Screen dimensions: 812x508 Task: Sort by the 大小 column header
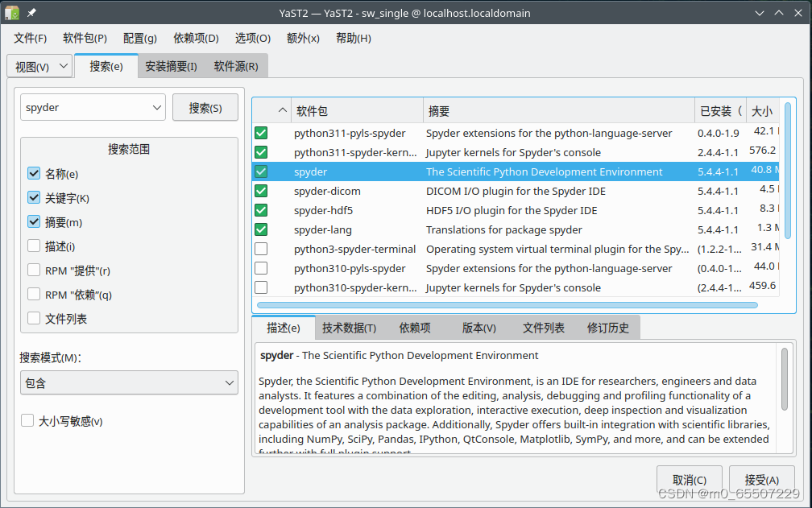[x=762, y=111]
